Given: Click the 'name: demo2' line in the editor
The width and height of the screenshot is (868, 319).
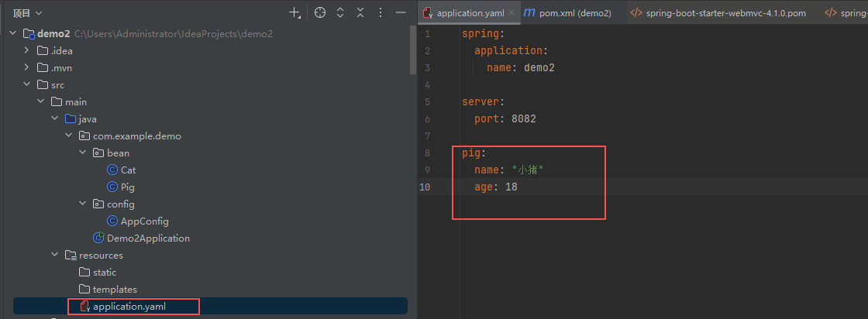Looking at the screenshot, I should pyautogui.click(x=520, y=68).
